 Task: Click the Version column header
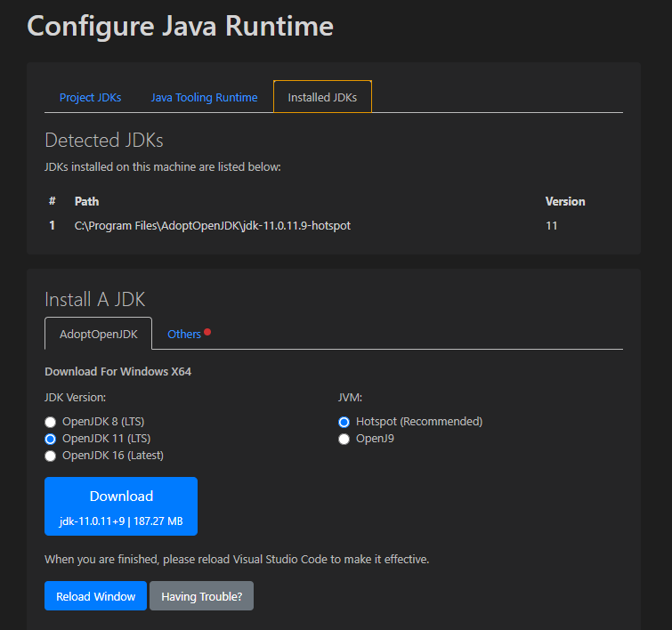click(x=565, y=201)
